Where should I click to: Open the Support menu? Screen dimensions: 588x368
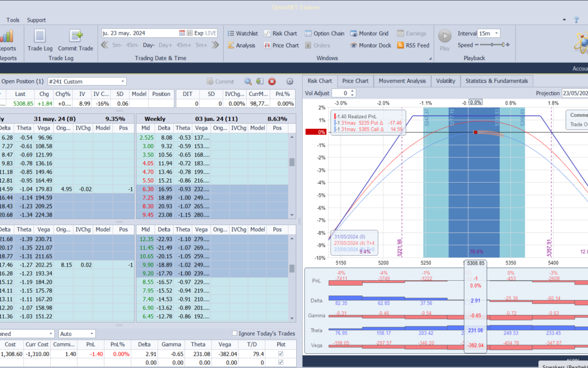click(36, 20)
